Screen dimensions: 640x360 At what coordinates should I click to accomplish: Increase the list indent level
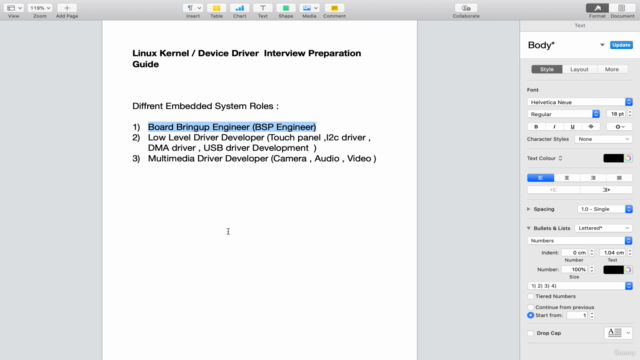606,190
